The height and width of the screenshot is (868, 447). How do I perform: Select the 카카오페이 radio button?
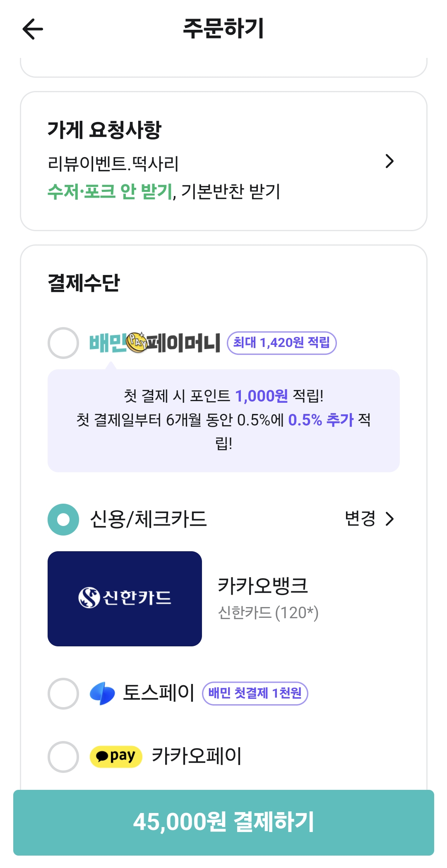[x=63, y=756]
